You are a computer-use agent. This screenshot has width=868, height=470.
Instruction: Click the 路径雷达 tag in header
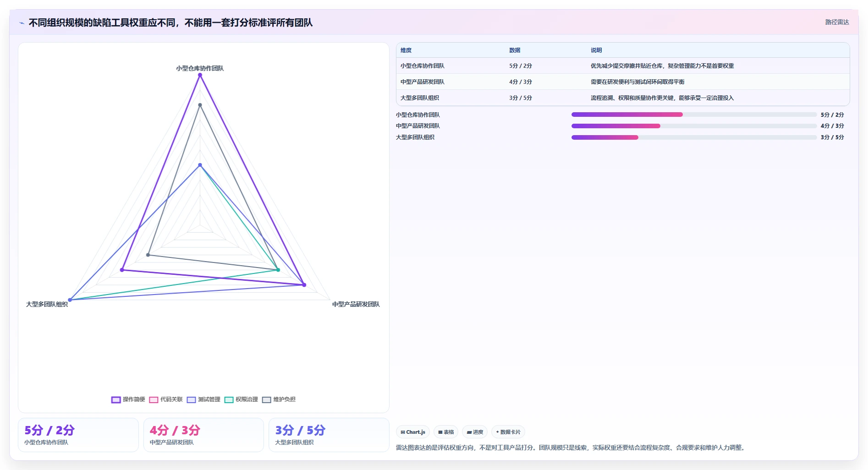coord(837,22)
